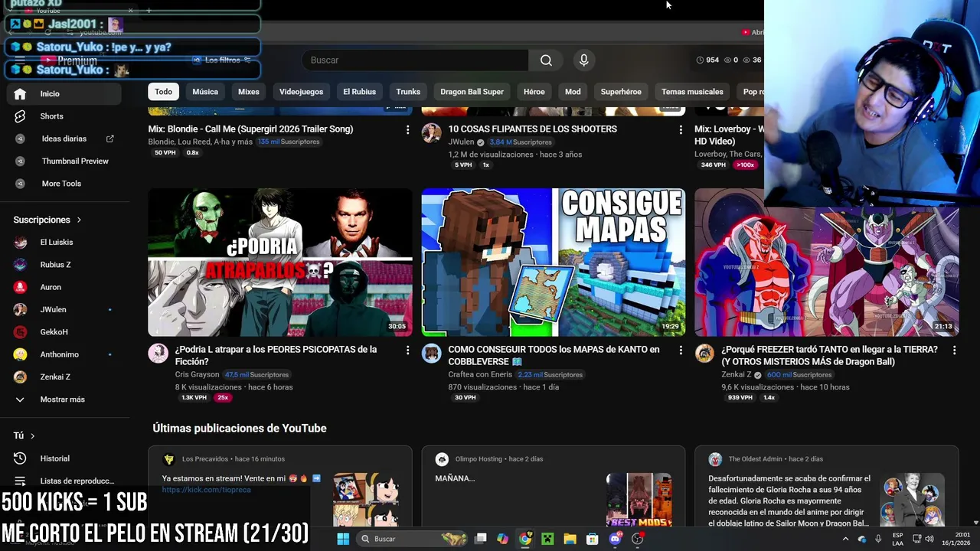Open Los Precavidos post author
Viewport: 980px width, 551px height.
click(205, 459)
